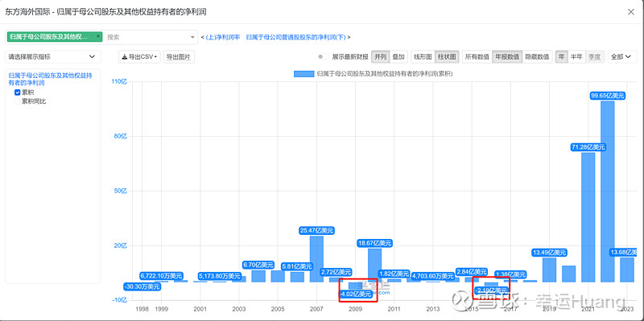Click the download icon on 导出CSV
Image resolution: width=644 pixels, height=321 pixels.
pos(125,57)
